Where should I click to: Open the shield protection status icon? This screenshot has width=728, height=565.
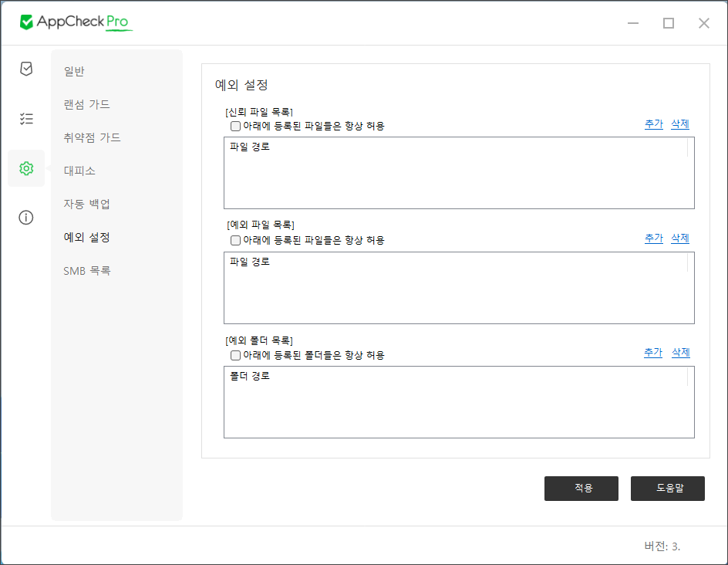[x=26, y=69]
